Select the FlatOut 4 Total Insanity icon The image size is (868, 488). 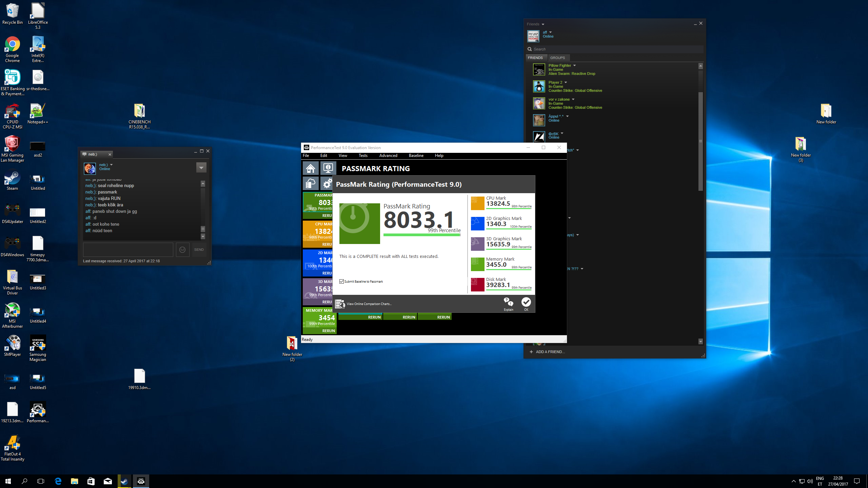click(x=13, y=448)
